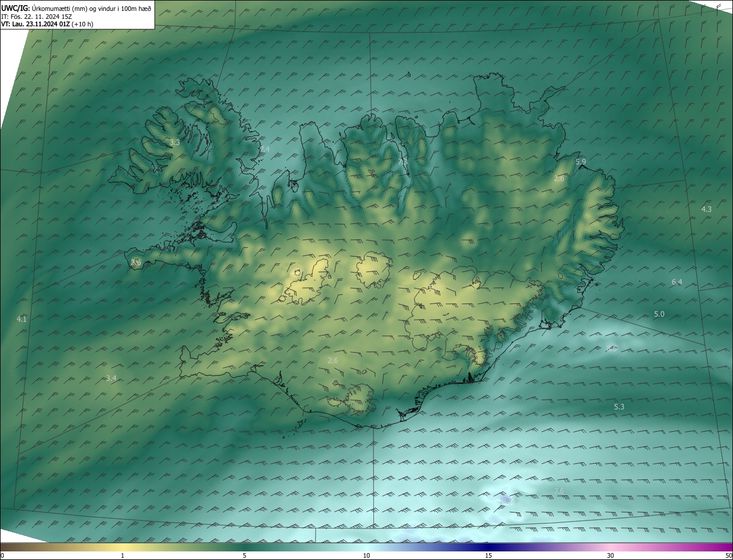Screen dimensions: 733x560
Task: Click the 5.9 value on the northeast coast
Action: [581, 162]
